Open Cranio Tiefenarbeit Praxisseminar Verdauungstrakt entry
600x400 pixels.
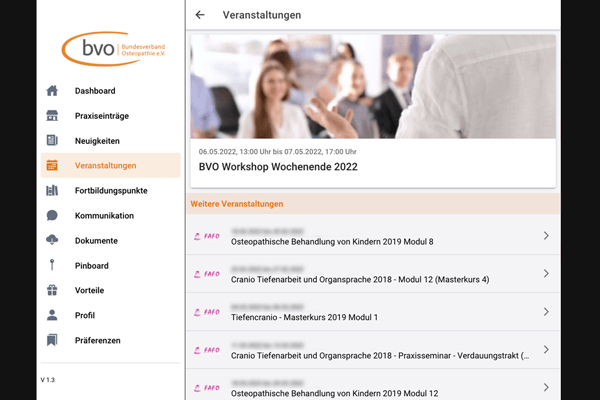click(380, 355)
